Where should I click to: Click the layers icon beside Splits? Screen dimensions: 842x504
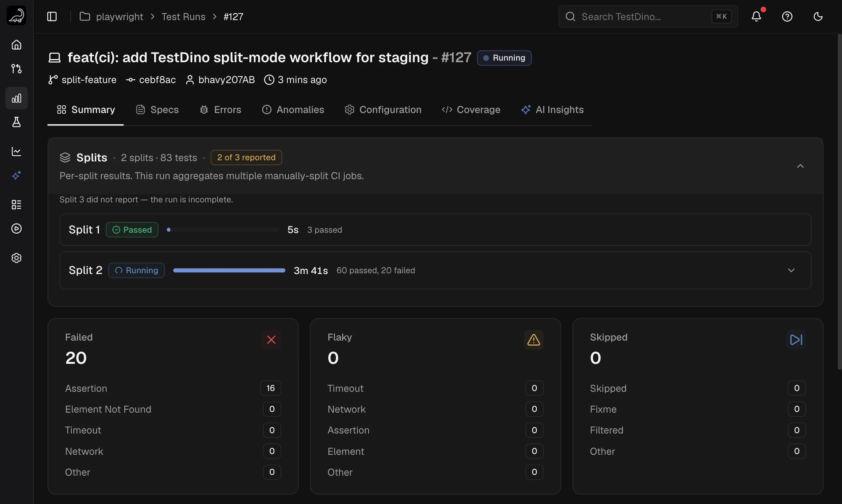(65, 157)
